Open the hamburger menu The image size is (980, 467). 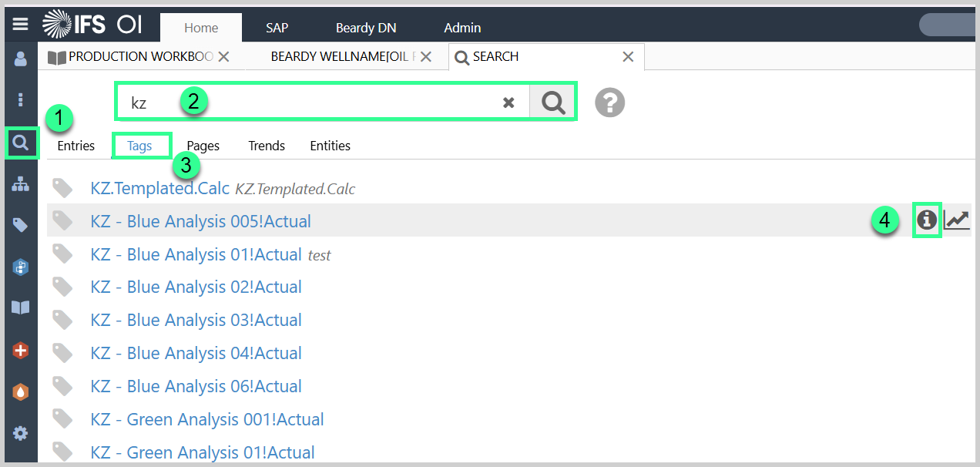coord(20,25)
